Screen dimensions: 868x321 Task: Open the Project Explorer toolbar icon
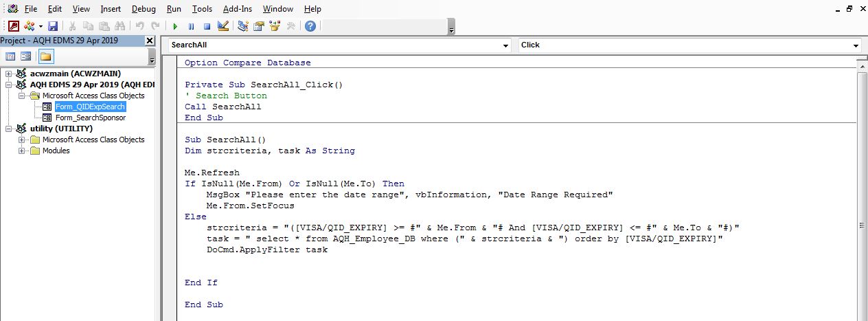tap(243, 26)
